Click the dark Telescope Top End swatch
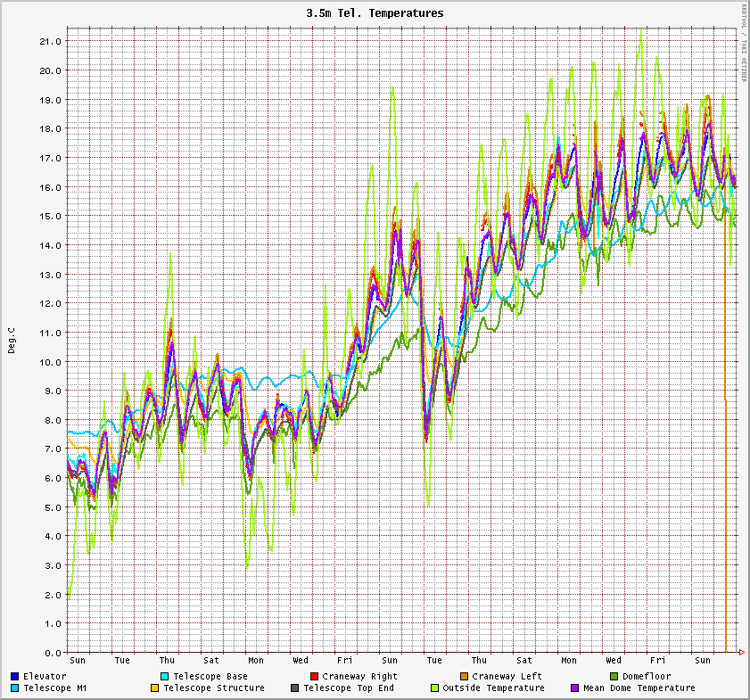 [294, 688]
